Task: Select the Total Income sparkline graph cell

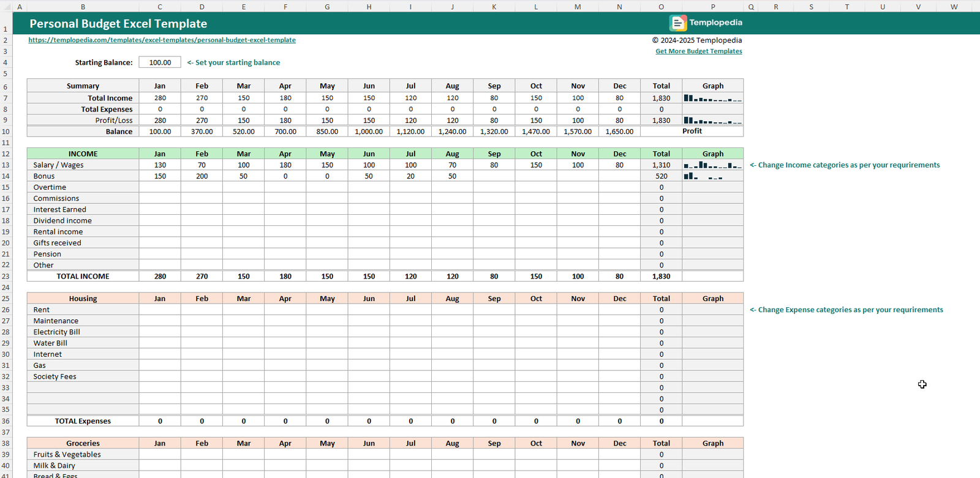Action: (713, 98)
